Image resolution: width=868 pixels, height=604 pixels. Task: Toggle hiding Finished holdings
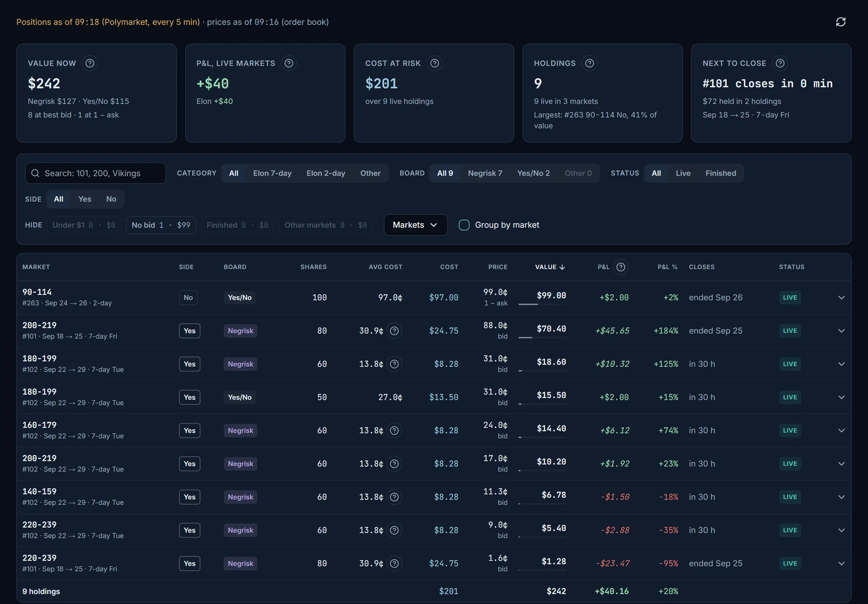tap(237, 225)
